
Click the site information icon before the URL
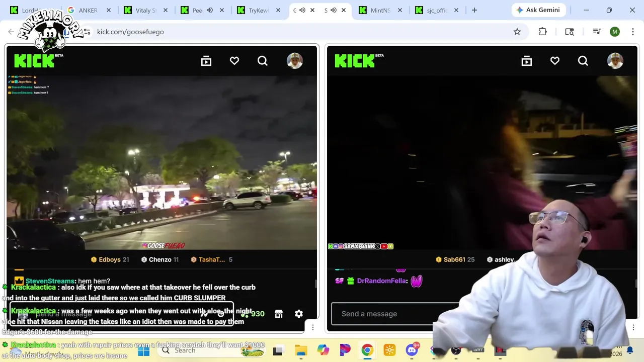[x=87, y=32]
